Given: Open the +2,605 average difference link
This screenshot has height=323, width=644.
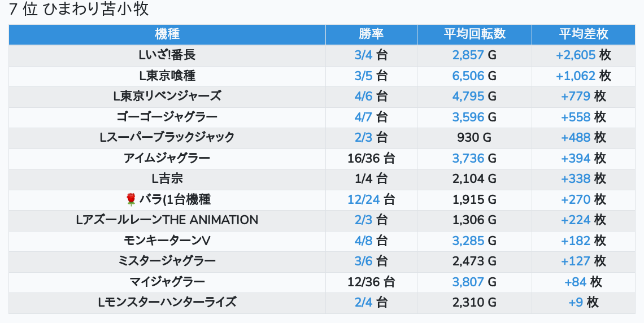Looking at the screenshot, I should coord(575,55).
